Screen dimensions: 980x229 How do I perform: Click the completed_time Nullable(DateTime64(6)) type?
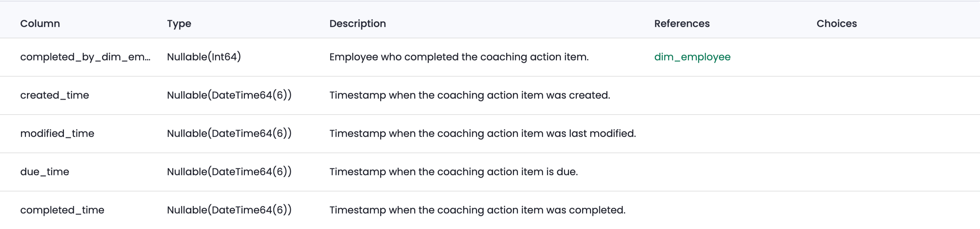pos(229,211)
